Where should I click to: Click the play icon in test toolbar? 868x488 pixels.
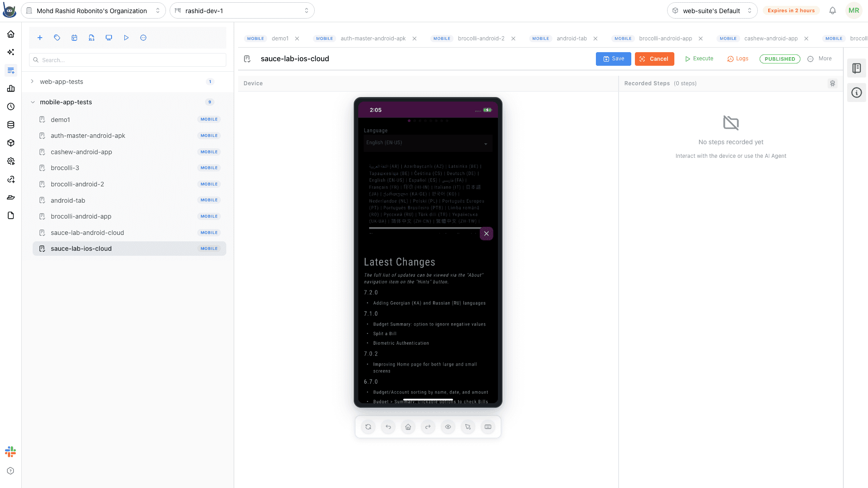tap(126, 38)
